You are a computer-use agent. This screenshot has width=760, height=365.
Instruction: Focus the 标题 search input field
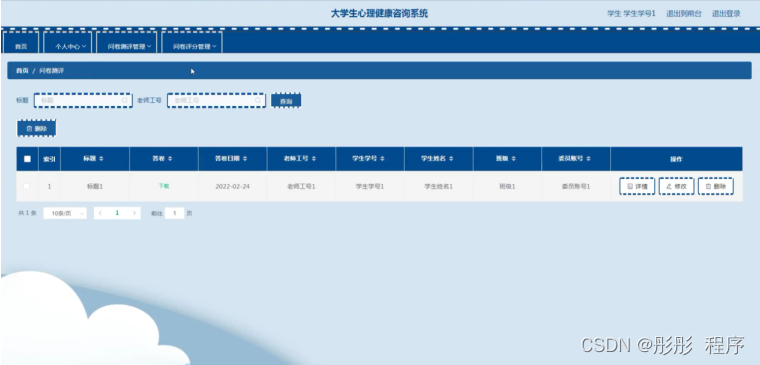point(83,100)
